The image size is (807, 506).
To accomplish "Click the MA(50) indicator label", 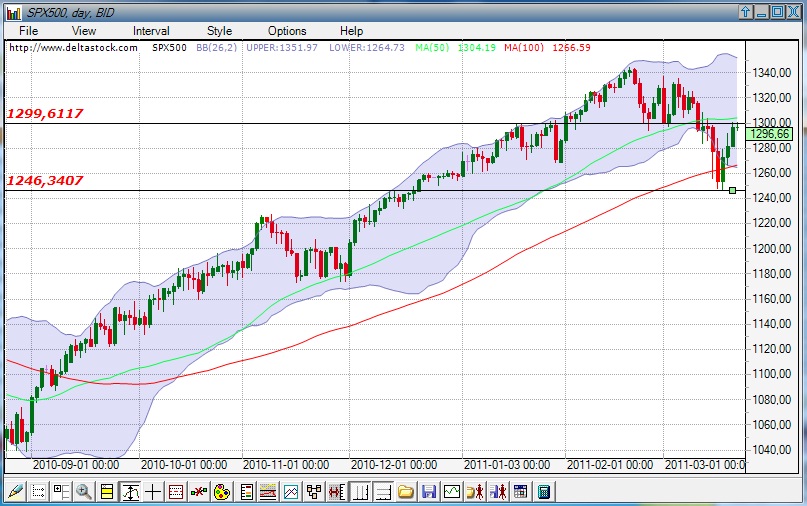I will point(432,47).
